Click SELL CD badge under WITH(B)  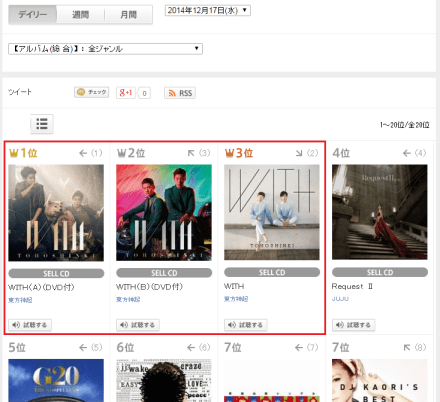[x=164, y=273]
